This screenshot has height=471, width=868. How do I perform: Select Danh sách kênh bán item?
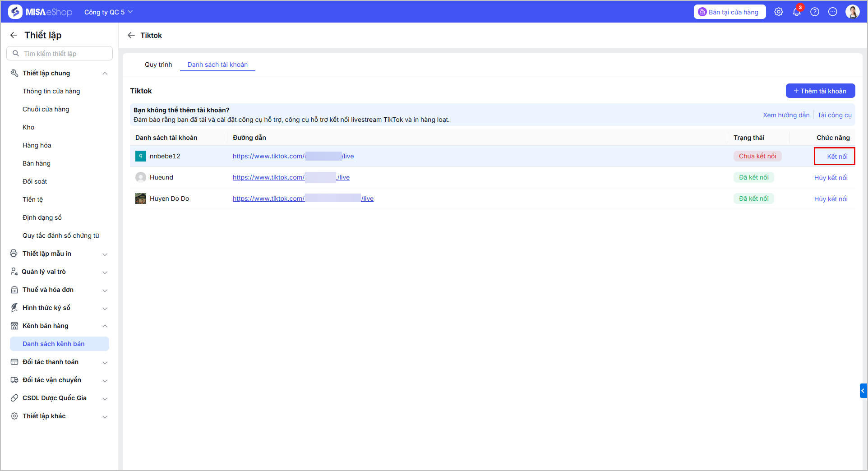60,344
